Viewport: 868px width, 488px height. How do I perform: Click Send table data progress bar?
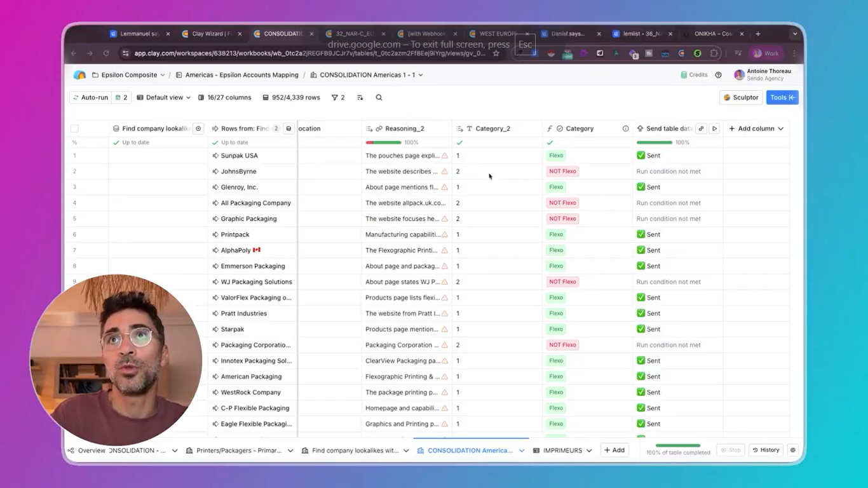click(x=654, y=143)
